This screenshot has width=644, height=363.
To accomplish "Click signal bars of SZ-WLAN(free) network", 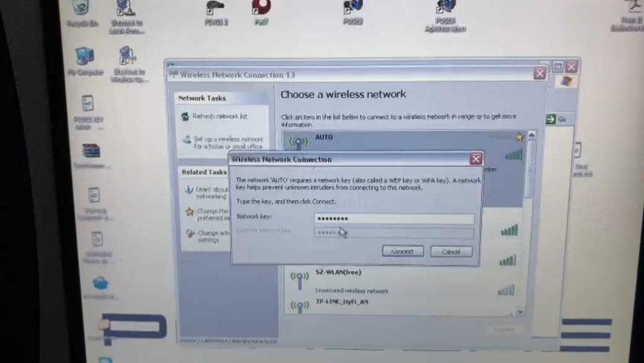I will (x=506, y=291).
